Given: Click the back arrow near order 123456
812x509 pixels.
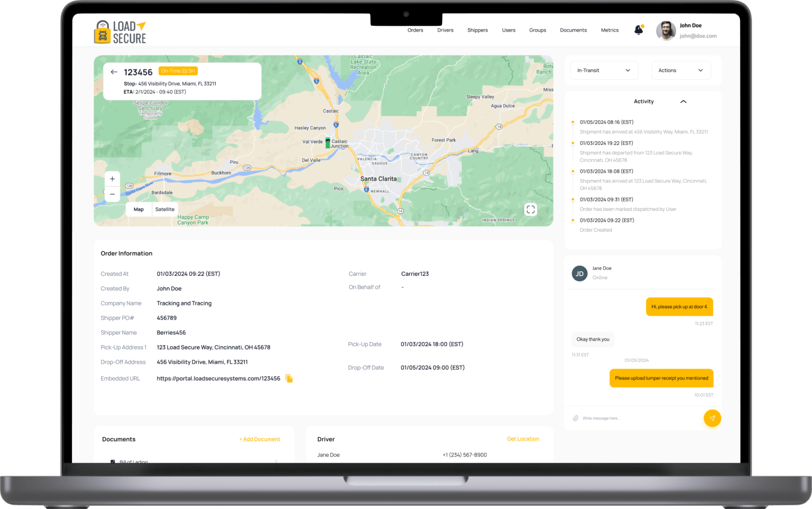Looking at the screenshot, I should 114,72.
